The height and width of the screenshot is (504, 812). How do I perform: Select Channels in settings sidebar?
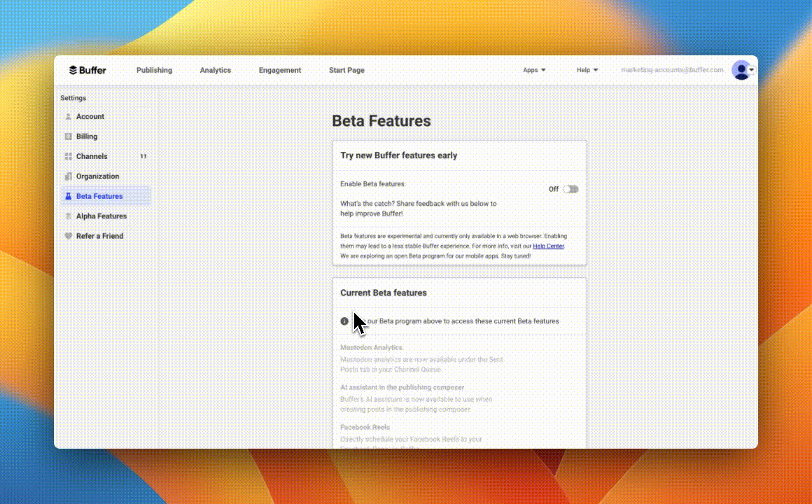point(106,156)
